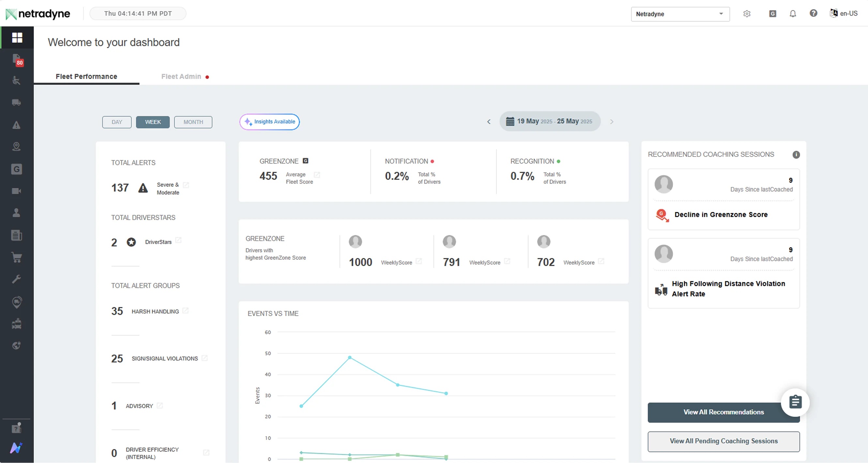Go to previous week with left chevron
The width and height of the screenshot is (868, 463).
[489, 122]
